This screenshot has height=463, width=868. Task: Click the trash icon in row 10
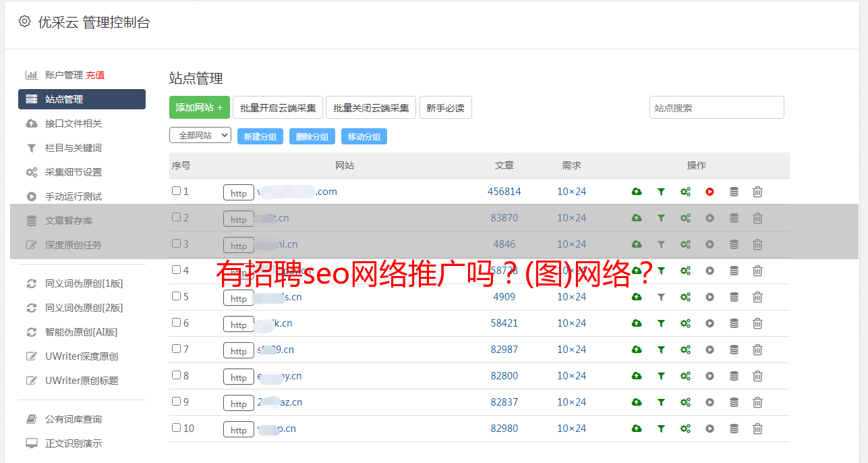757,429
